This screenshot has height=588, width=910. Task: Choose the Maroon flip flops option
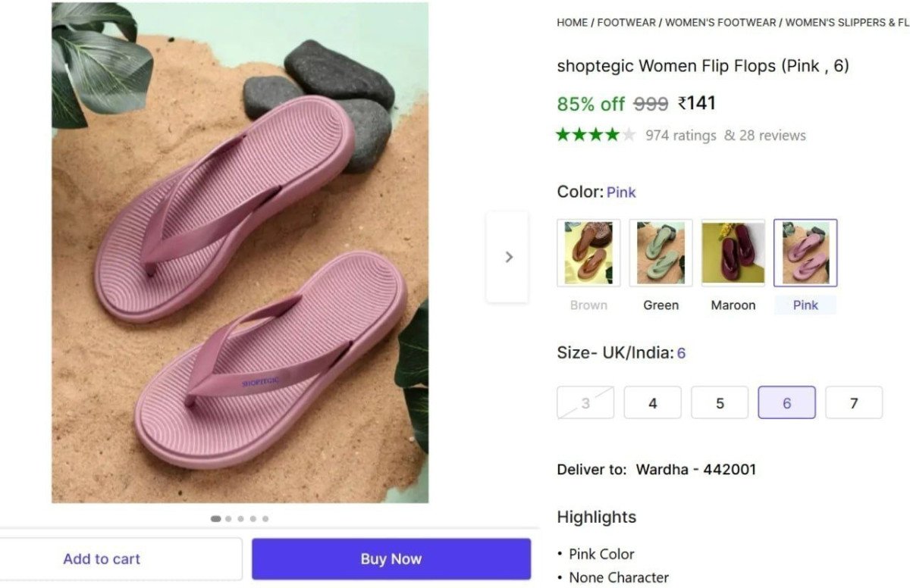click(x=733, y=252)
